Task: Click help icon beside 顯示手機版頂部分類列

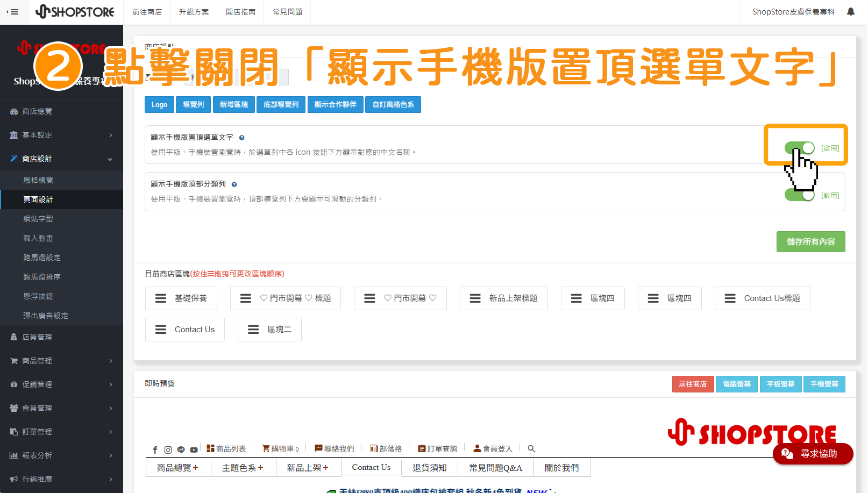Action: (234, 184)
